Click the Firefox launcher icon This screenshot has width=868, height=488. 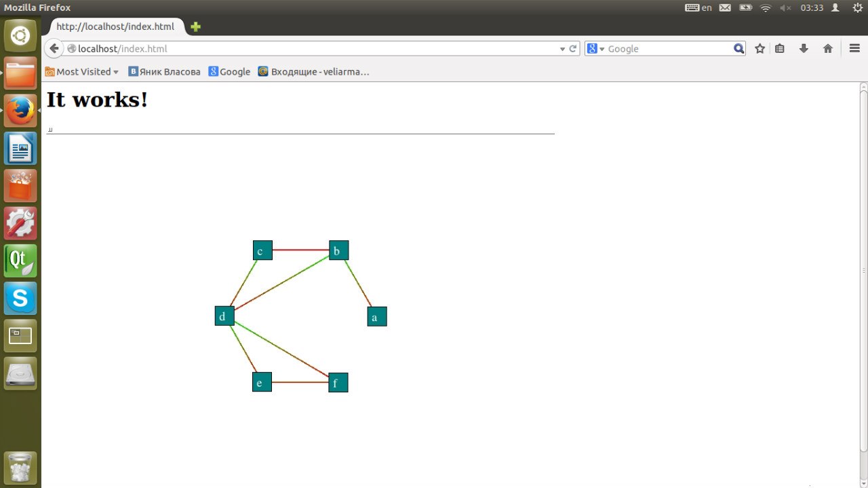(20, 110)
